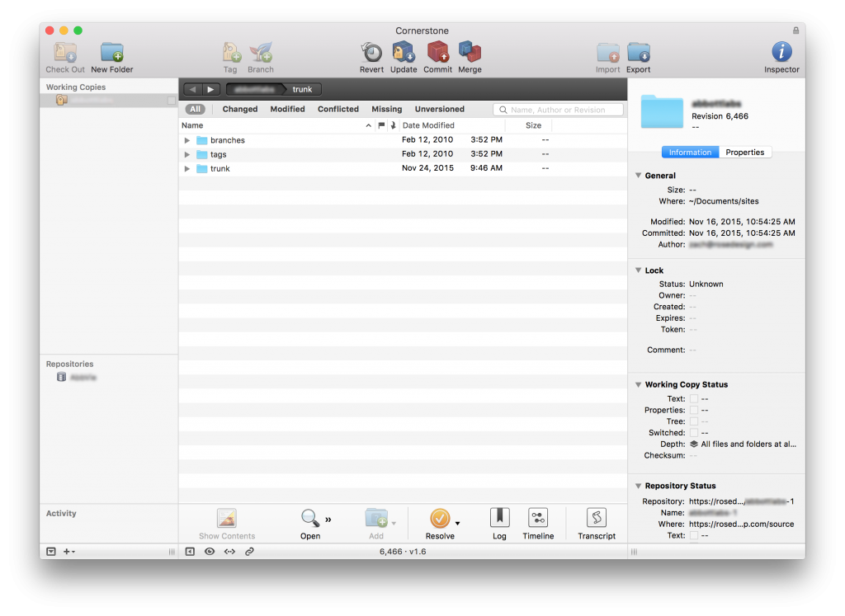
Task: Open the Timeline view
Action: click(538, 518)
